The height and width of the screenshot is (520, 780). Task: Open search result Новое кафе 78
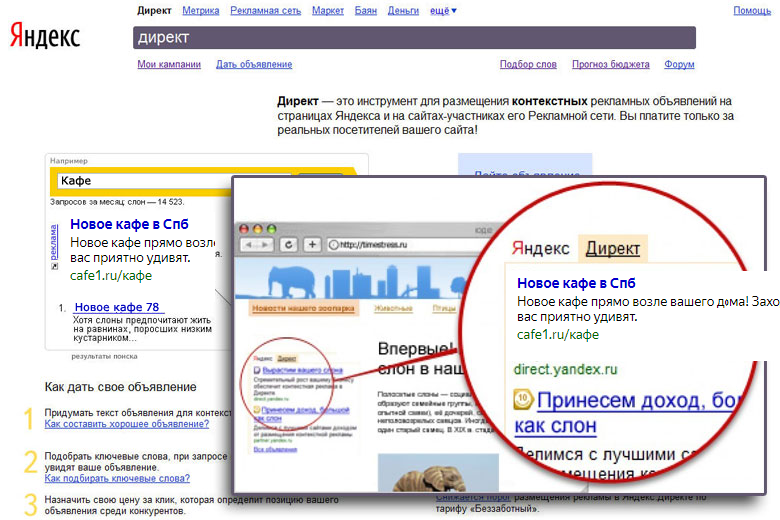117,307
